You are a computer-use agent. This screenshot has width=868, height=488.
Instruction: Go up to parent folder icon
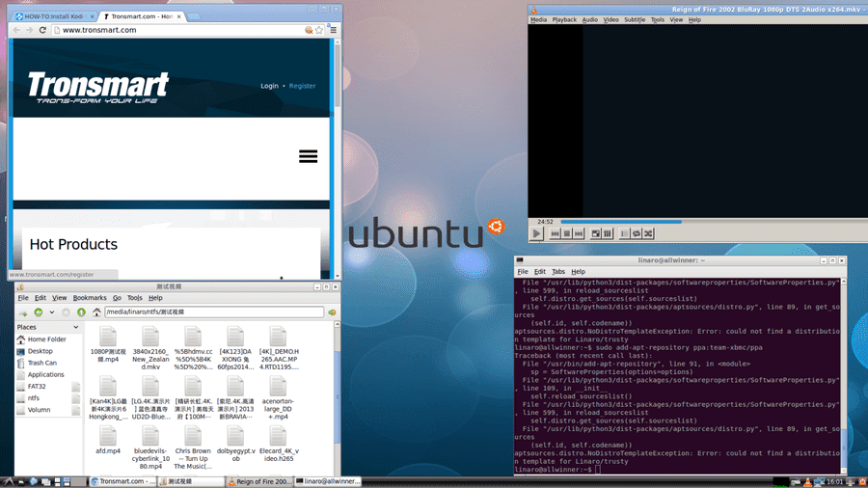pos(81,312)
